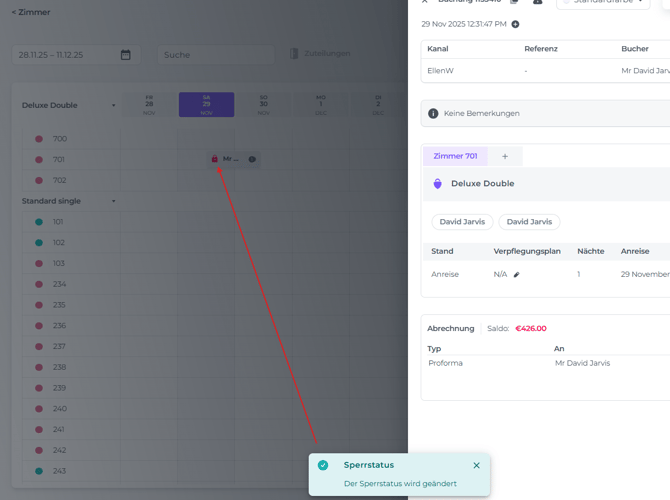Image resolution: width=670 pixels, height=500 pixels.
Task: Click the purple lock icon beside Deluxe Double
Action: [438, 184]
